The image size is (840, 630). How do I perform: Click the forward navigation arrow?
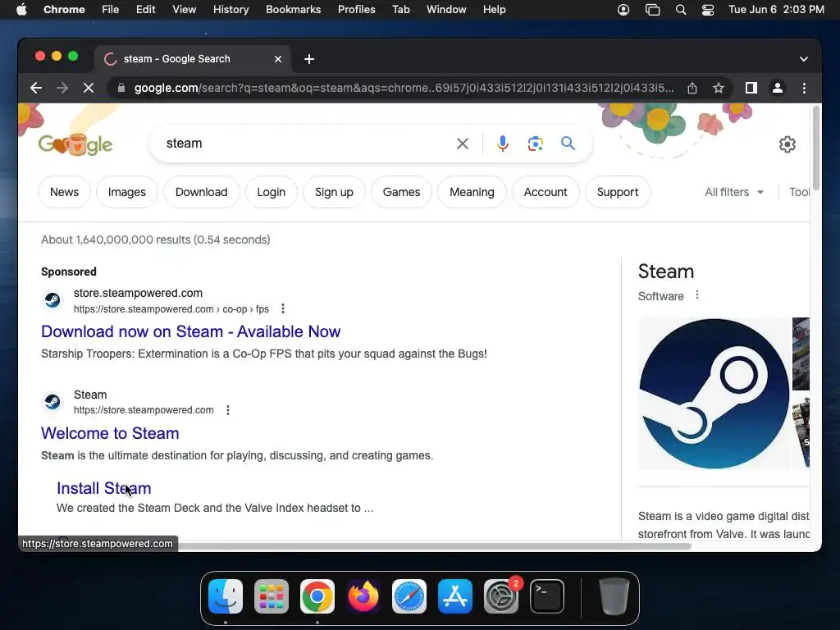pos(62,88)
